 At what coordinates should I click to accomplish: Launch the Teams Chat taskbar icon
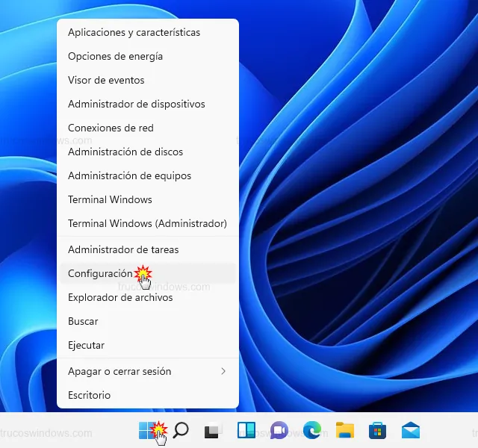tap(279, 430)
